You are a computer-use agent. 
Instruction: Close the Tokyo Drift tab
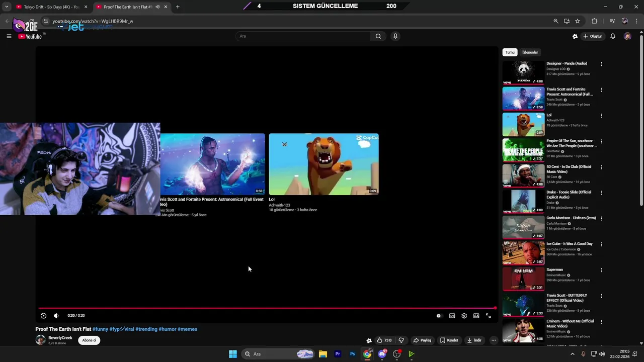click(x=86, y=7)
